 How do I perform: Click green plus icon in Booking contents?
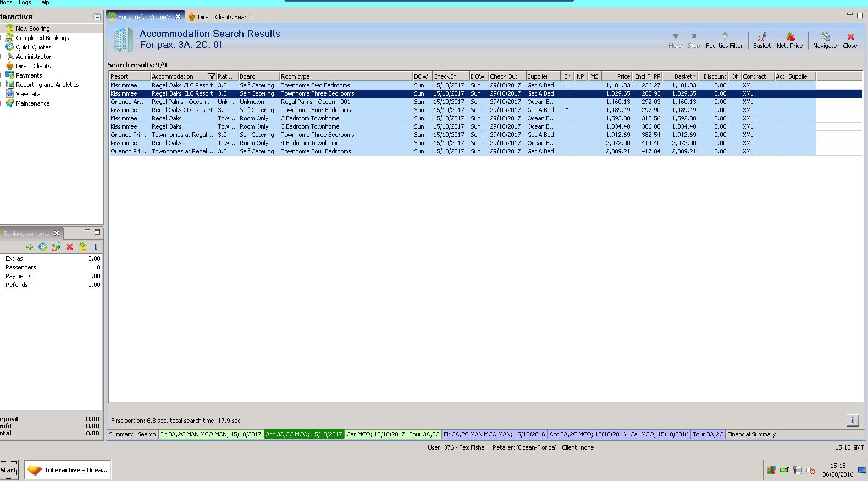pos(30,247)
